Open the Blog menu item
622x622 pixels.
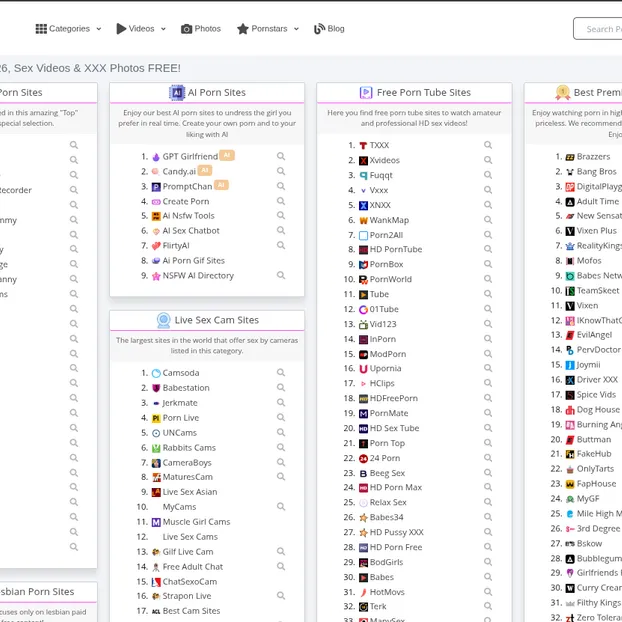click(x=329, y=29)
